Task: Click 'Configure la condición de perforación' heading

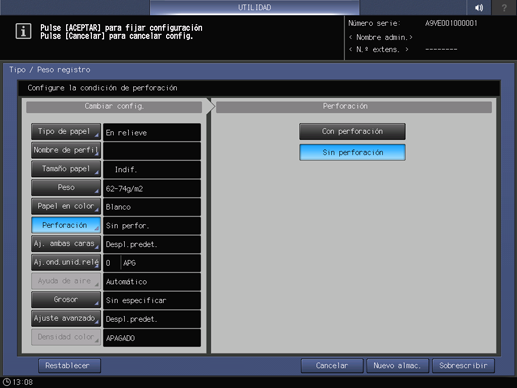Action: pyautogui.click(x=102, y=88)
